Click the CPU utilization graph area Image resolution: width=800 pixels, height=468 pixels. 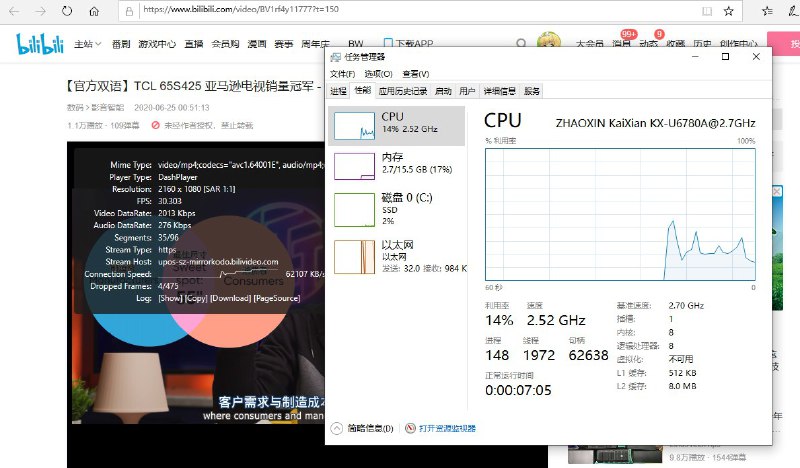tap(620, 214)
